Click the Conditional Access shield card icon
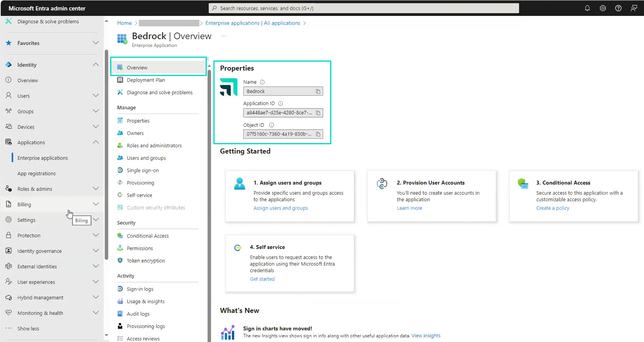The height and width of the screenshot is (342, 644). 523,183
